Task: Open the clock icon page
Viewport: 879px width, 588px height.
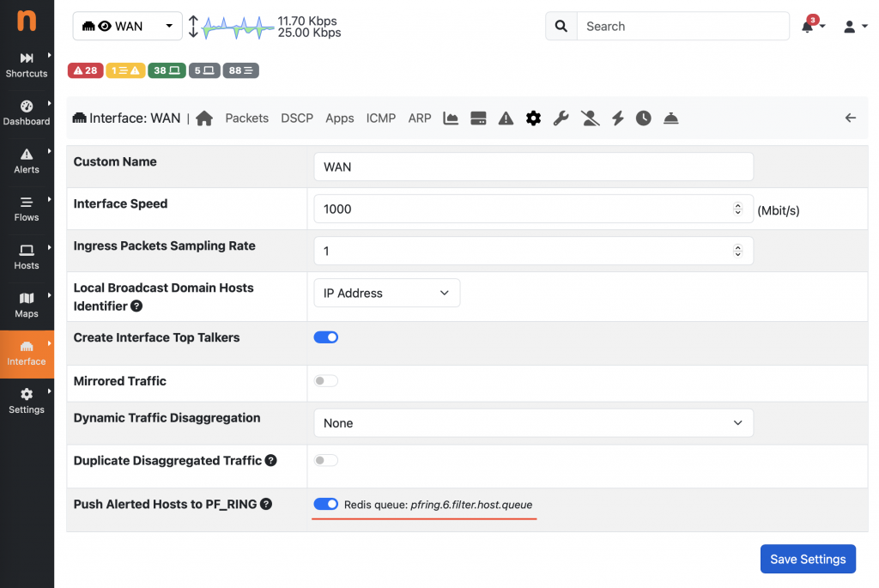Action: pos(644,118)
